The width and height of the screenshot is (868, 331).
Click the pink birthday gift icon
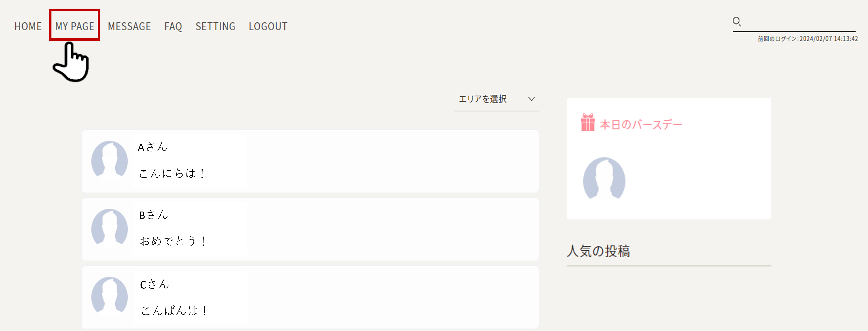tap(588, 122)
